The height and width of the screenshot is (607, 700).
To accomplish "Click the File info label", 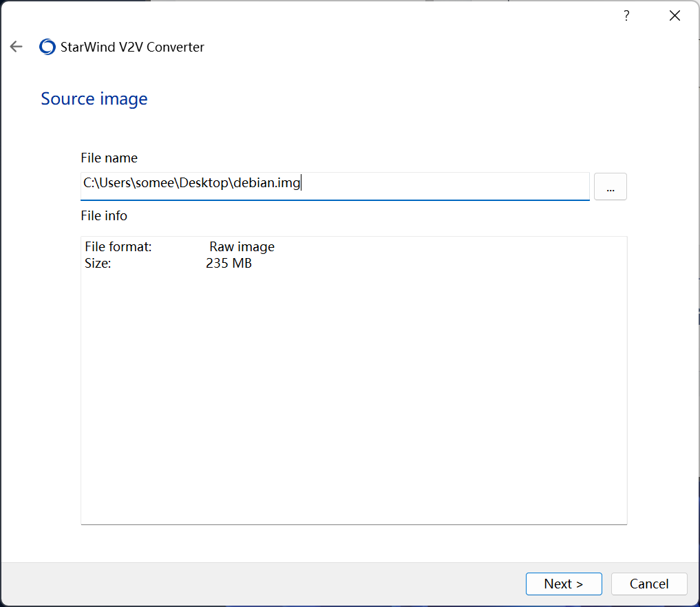I will [104, 215].
